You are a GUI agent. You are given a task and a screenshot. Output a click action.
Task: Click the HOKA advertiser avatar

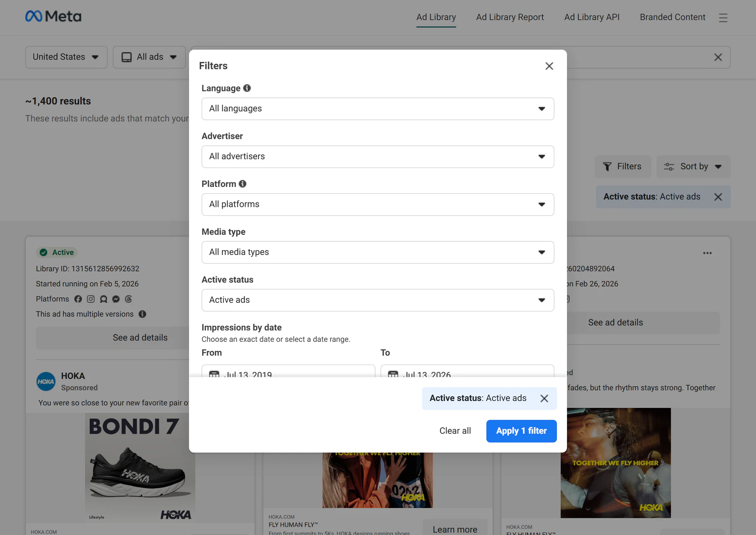[46, 382]
